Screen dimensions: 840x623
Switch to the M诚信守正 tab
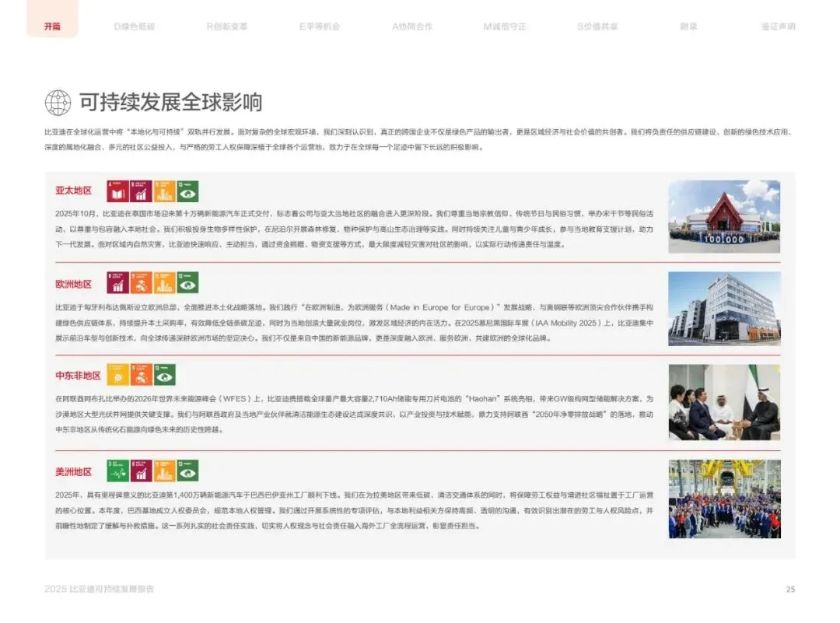[505, 26]
